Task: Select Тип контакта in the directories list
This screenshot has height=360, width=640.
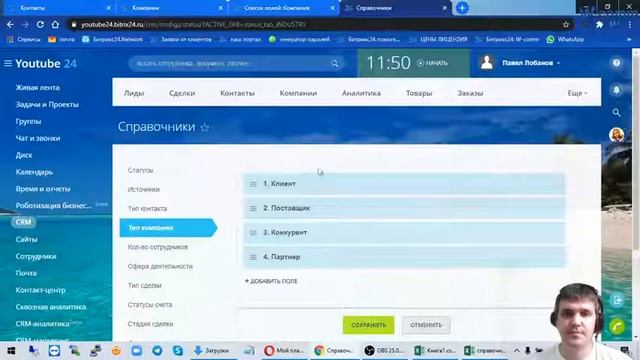Action: [x=147, y=209]
